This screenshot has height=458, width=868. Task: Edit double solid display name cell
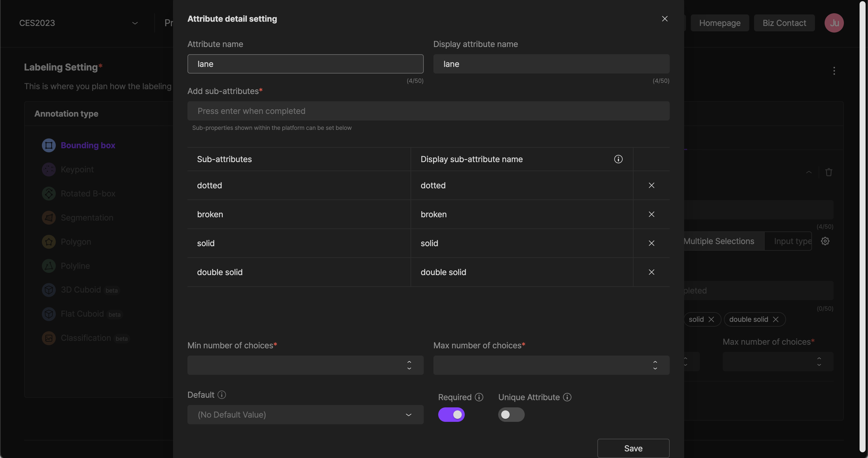click(522, 272)
